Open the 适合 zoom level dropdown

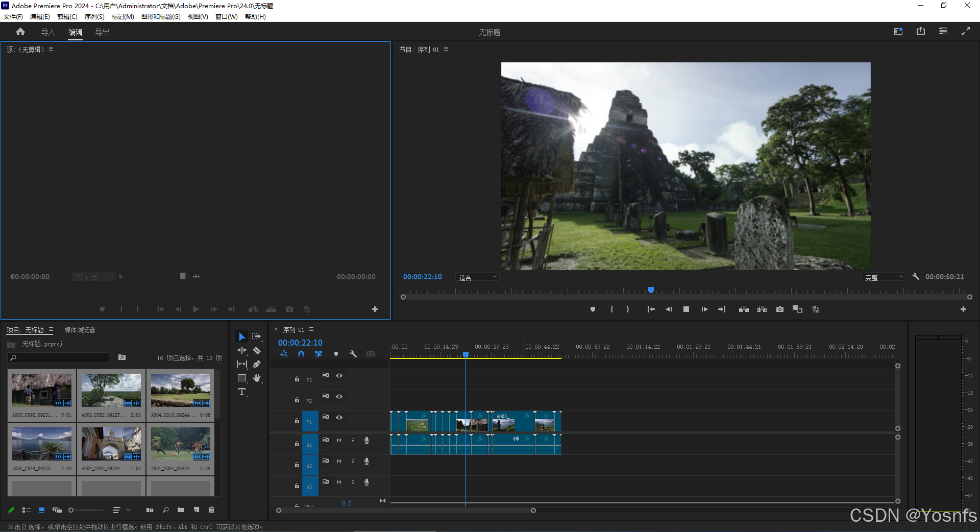477,277
